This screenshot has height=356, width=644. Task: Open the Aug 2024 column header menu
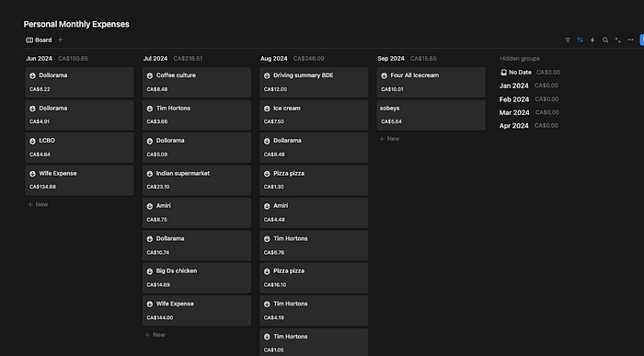274,58
